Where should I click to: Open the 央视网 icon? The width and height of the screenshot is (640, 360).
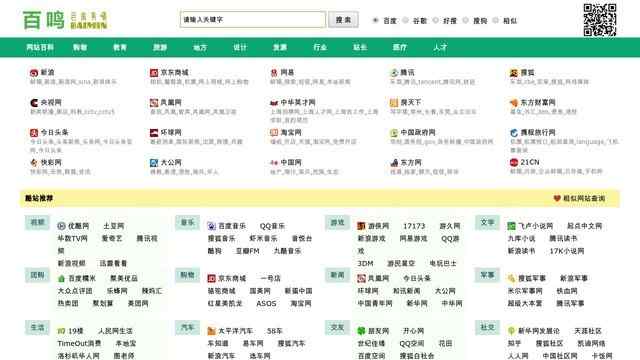[x=34, y=103]
